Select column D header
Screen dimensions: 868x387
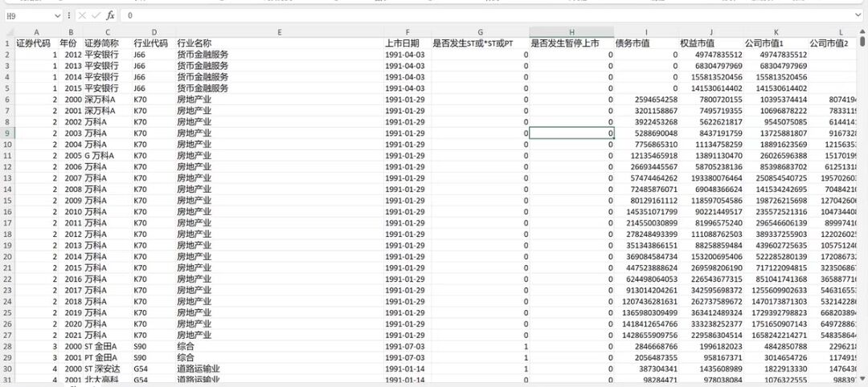click(x=154, y=31)
